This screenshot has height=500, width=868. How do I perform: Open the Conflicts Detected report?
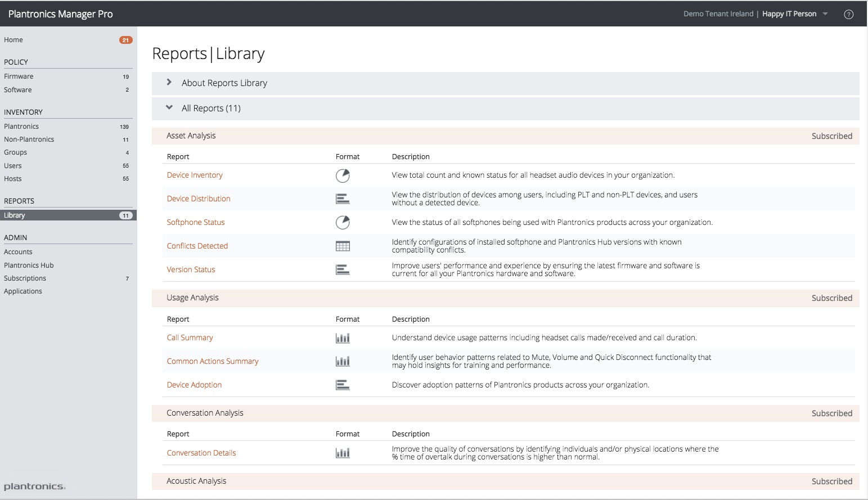click(x=197, y=246)
